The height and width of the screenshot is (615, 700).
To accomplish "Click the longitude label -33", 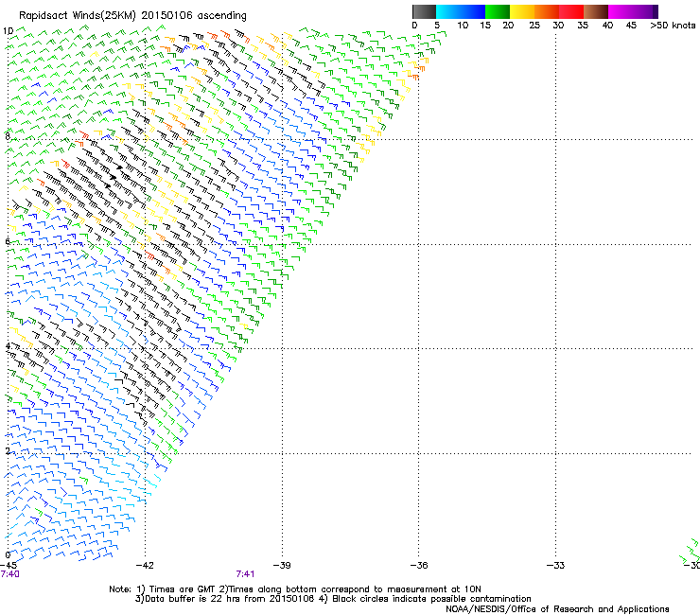I will coord(556,566).
